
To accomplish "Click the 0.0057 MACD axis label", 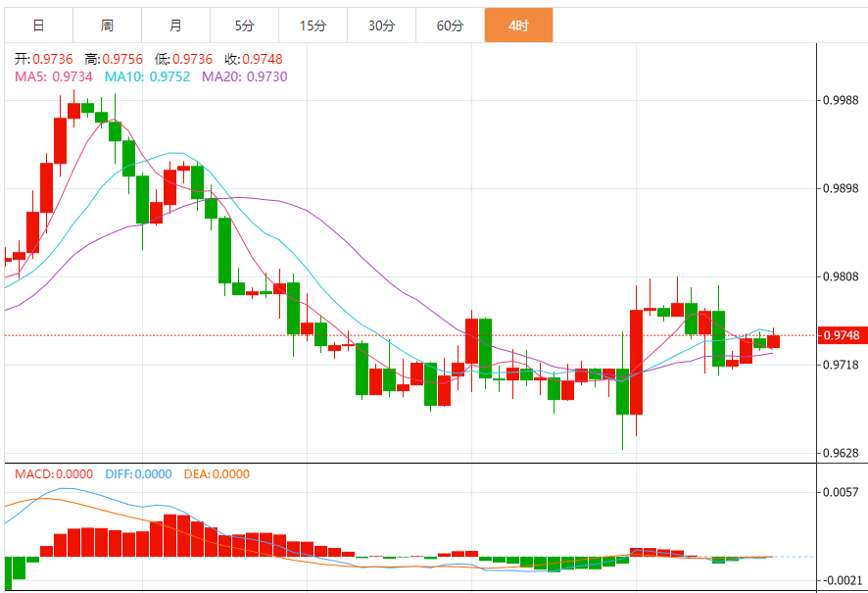I will [841, 492].
